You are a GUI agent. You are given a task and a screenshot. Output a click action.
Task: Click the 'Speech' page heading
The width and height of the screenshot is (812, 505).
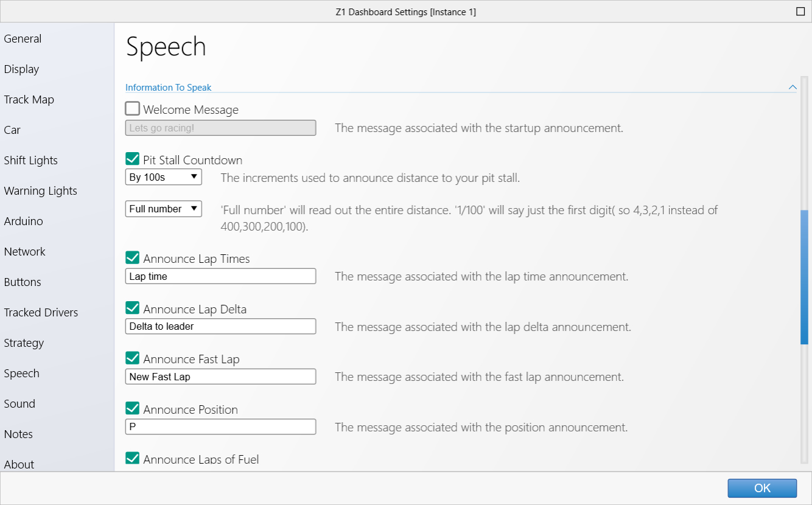tap(166, 47)
